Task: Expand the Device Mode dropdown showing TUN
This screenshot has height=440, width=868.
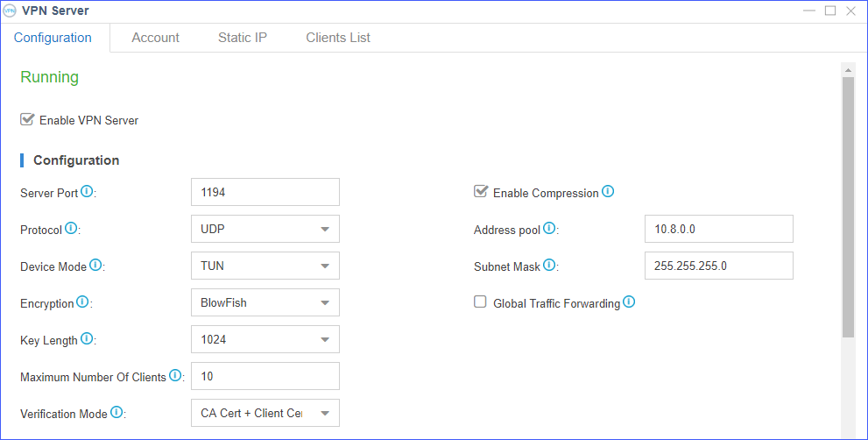Action: click(265, 266)
